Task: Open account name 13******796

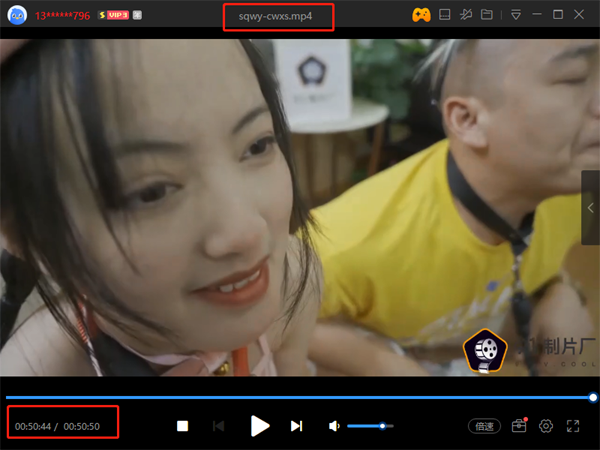Action: tap(62, 16)
